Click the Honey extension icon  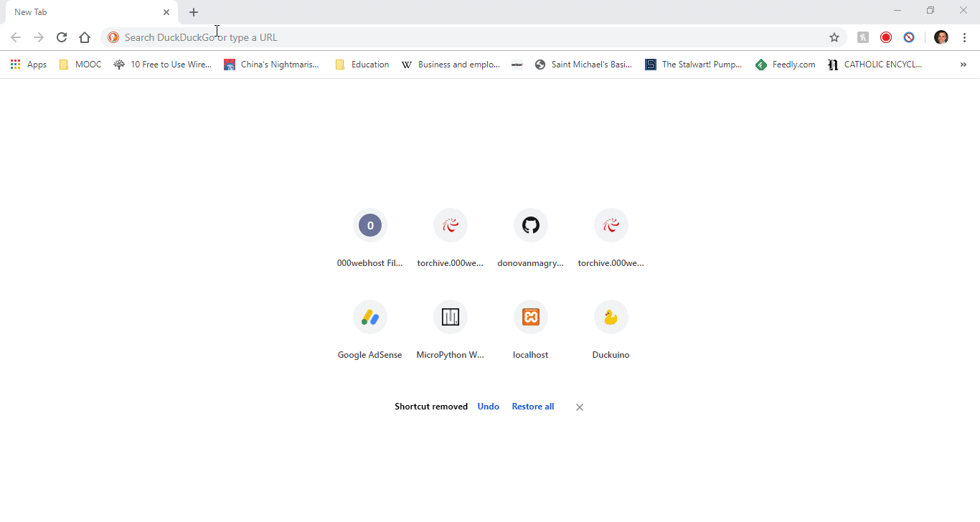[x=863, y=37]
